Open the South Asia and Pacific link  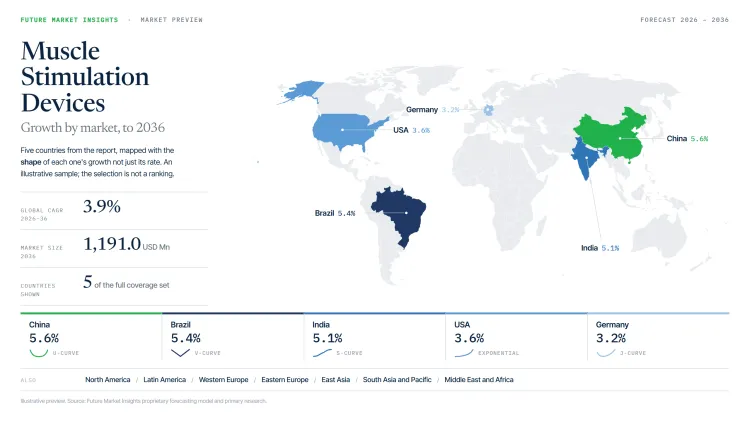pos(397,379)
